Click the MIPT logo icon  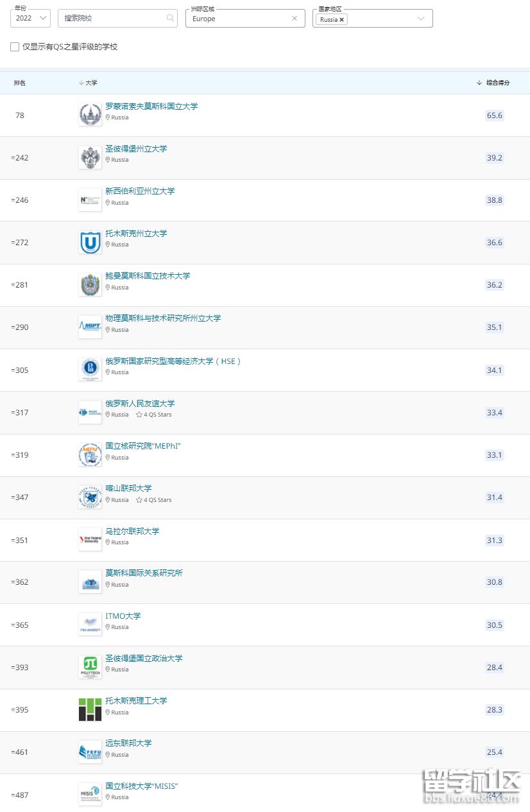(x=90, y=327)
